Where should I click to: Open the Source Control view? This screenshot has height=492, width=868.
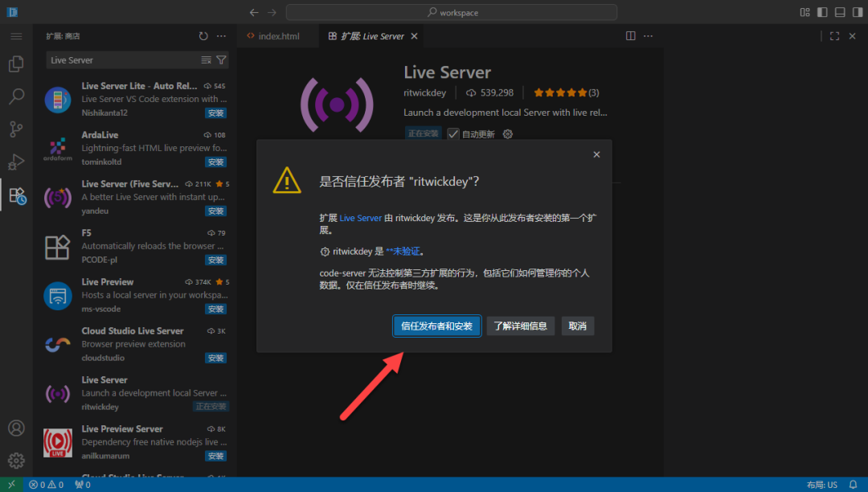(x=16, y=129)
